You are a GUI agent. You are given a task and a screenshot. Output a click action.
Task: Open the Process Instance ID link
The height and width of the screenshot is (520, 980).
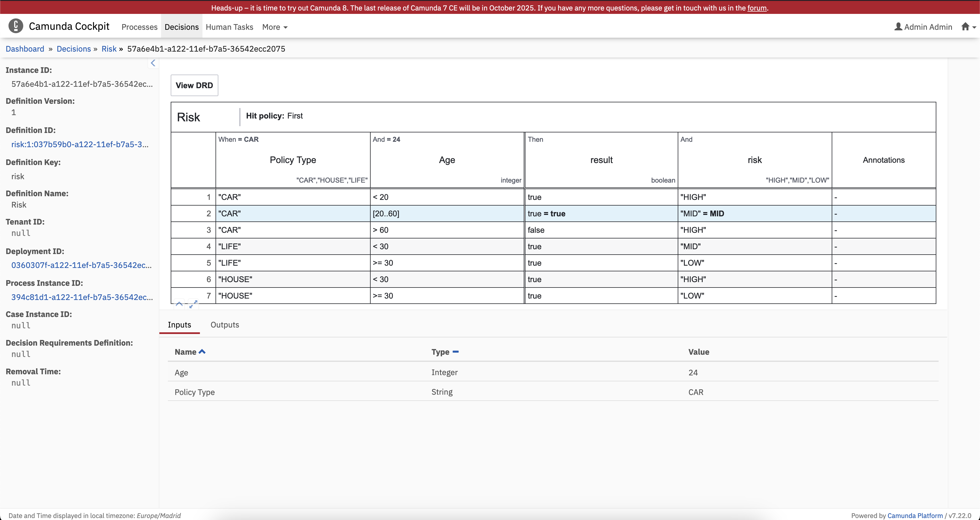[x=82, y=297]
